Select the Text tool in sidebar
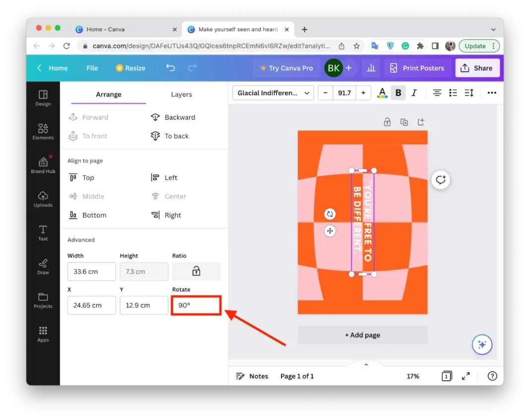 43,233
